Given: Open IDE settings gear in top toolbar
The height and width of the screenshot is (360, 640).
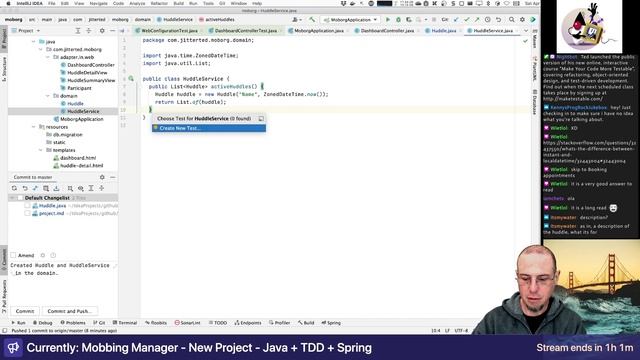Looking at the screenshot, I should tap(522, 20).
